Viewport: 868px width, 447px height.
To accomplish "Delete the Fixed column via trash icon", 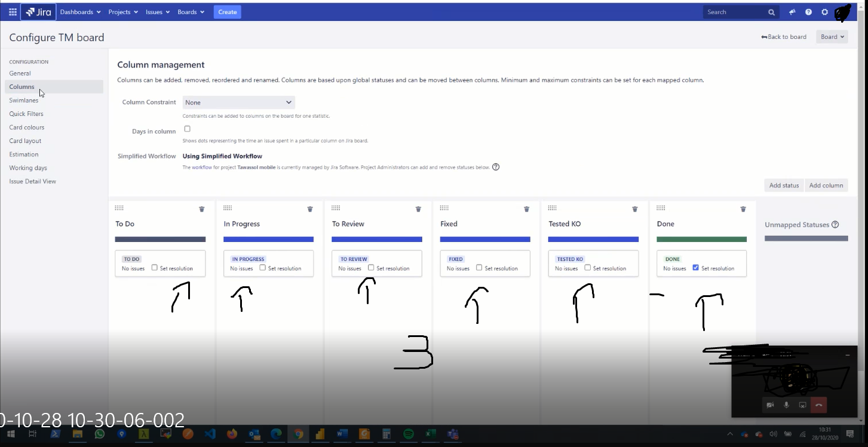I will tap(526, 209).
